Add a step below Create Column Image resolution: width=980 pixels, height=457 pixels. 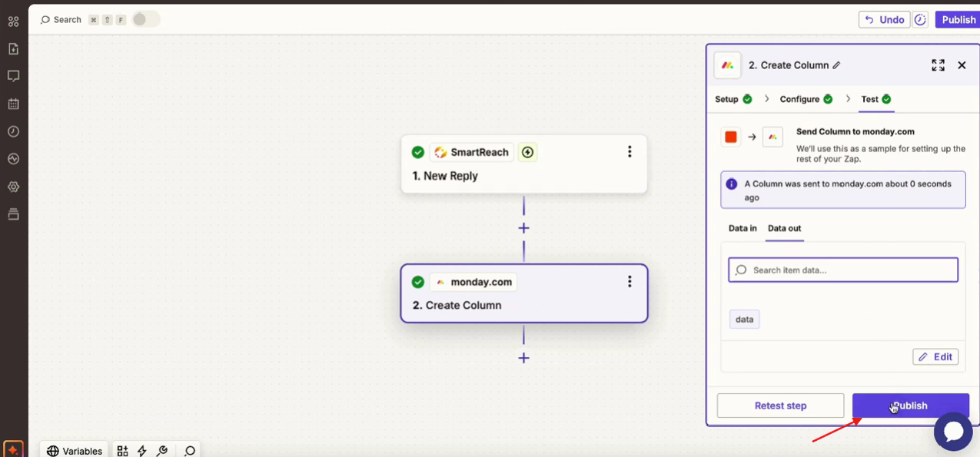coord(523,358)
